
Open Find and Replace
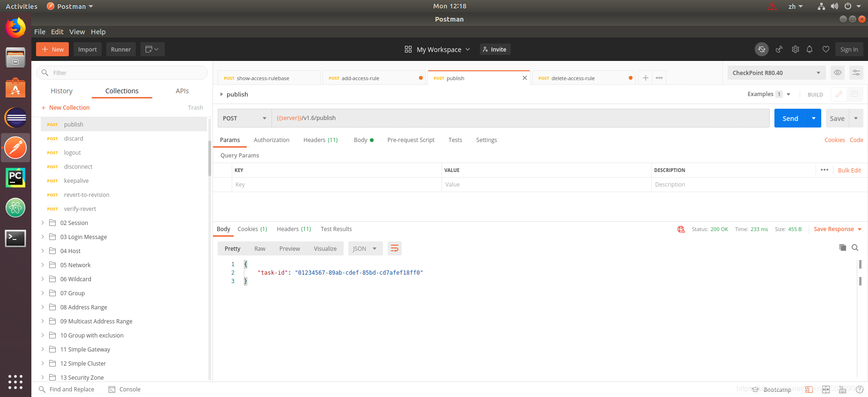coord(66,390)
